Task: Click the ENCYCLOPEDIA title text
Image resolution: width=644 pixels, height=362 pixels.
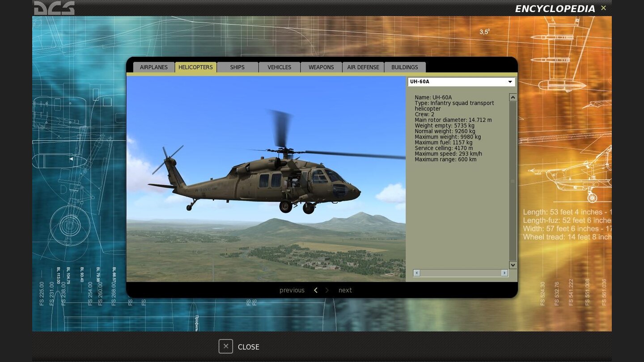Action: pyautogui.click(x=555, y=8)
